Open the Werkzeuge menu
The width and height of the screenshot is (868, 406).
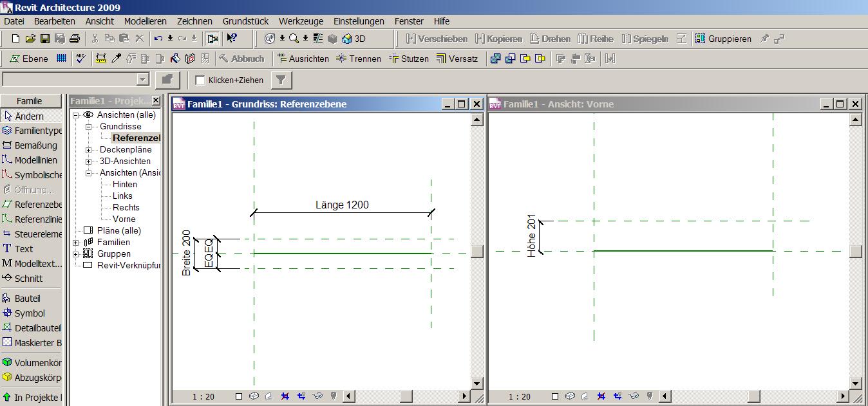301,21
